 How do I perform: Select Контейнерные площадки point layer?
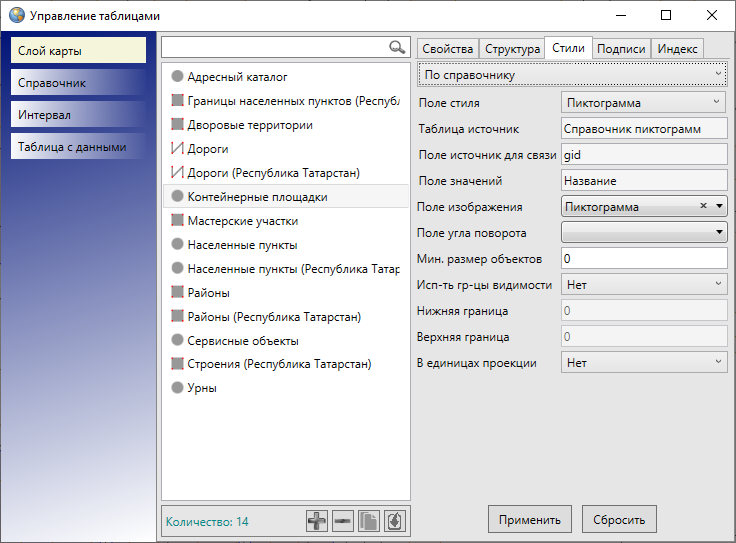click(257, 197)
